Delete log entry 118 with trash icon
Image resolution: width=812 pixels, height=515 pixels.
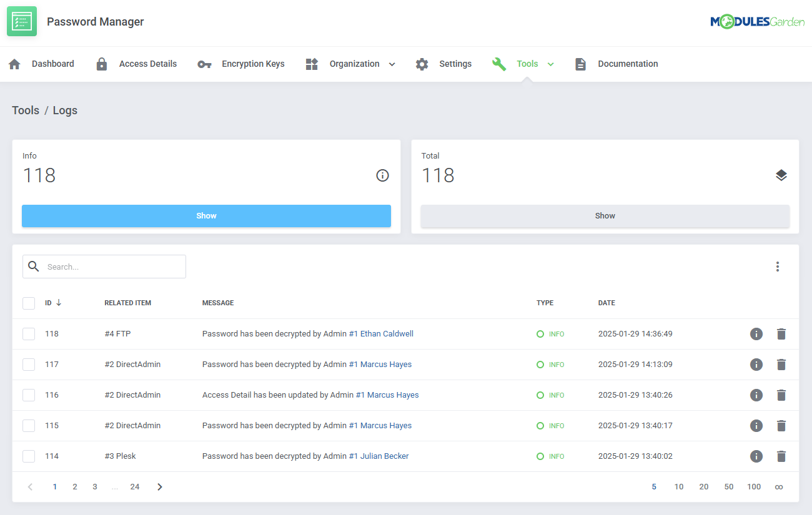(781, 334)
